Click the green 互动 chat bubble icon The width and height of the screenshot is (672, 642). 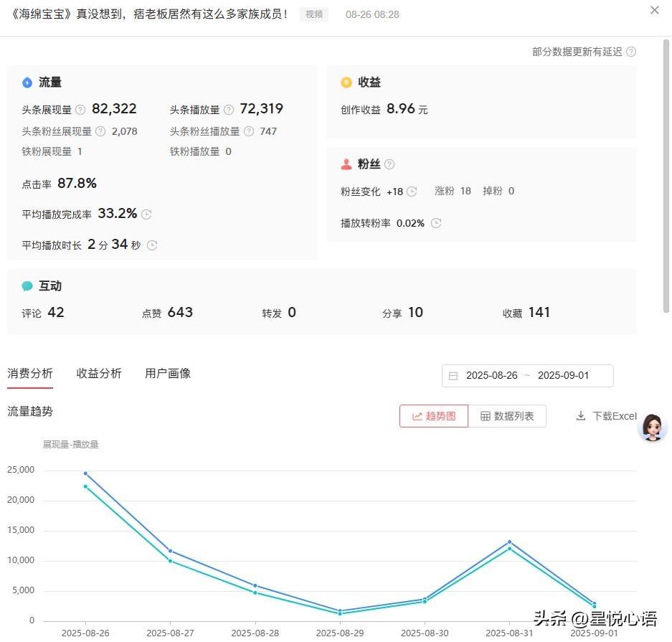(27, 286)
